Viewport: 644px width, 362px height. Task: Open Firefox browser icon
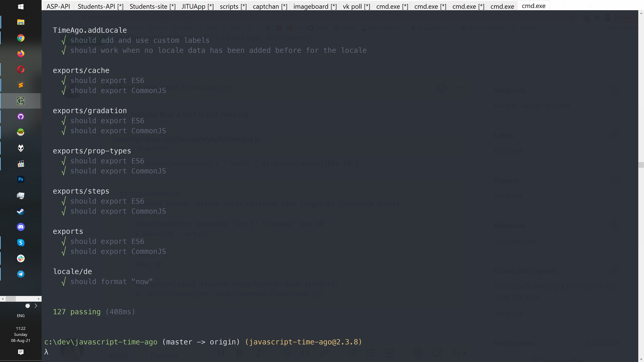(x=21, y=53)
